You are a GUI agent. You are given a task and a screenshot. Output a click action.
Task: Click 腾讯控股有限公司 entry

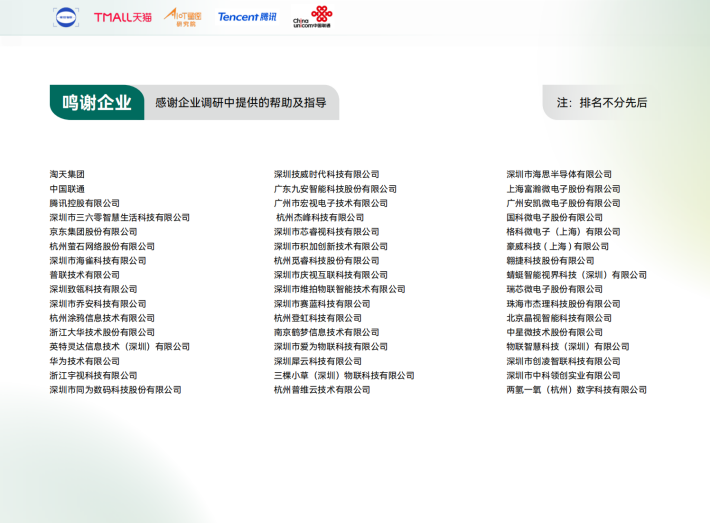84,203
